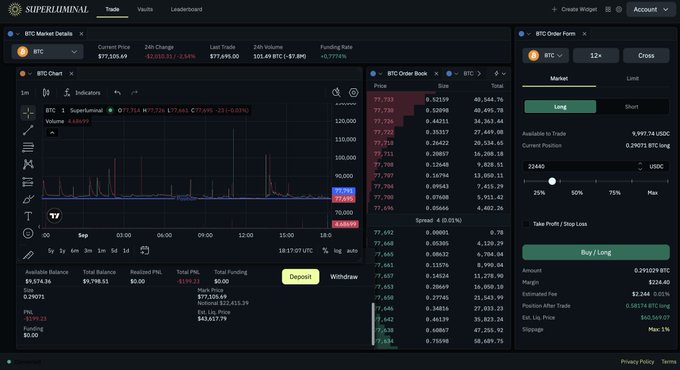This screenshot has height=370, width=680.
Task: Change the Cross margin mode
Action: pyautogui.click(x=646, y=56)
